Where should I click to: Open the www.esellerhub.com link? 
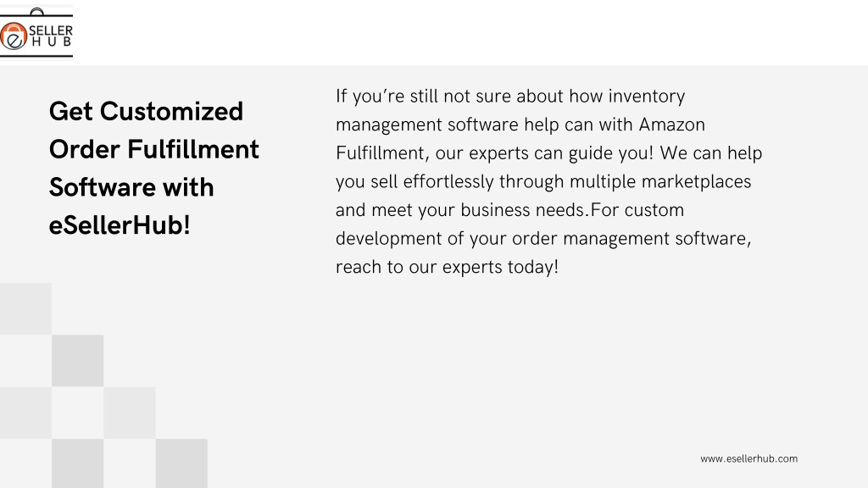(748, 458)
